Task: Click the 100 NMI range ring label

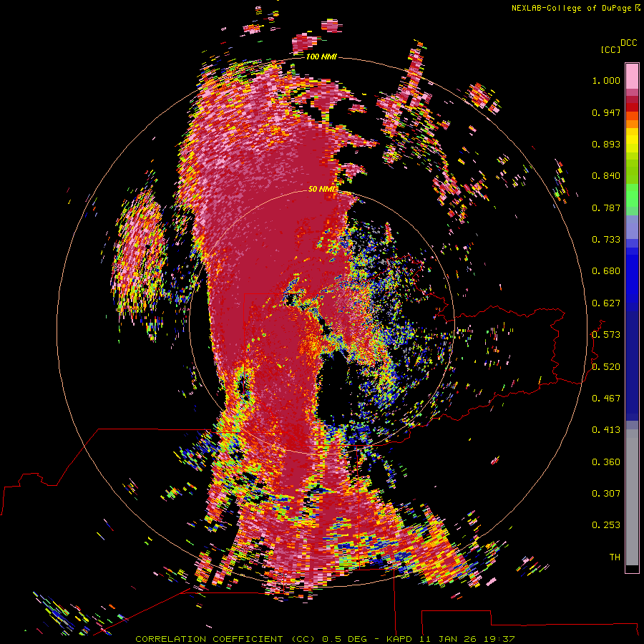Action: point(321,57)
